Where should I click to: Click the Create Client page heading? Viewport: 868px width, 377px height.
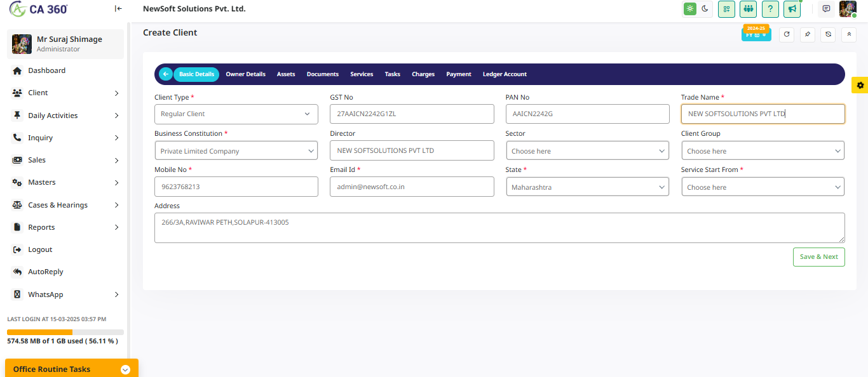point(170,32)
